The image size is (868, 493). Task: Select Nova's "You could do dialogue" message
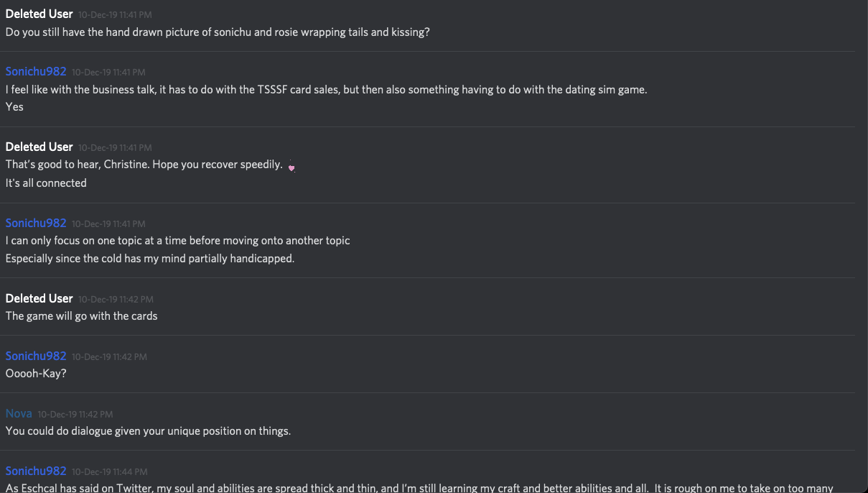(148, 431)
